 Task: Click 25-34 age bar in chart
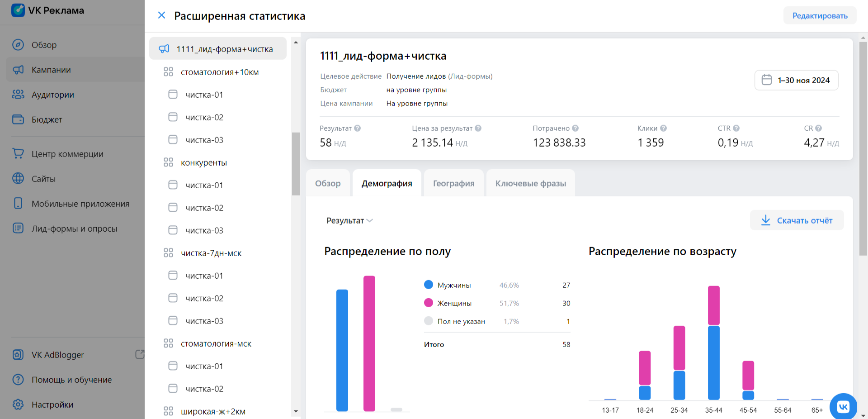click(679, 362)
